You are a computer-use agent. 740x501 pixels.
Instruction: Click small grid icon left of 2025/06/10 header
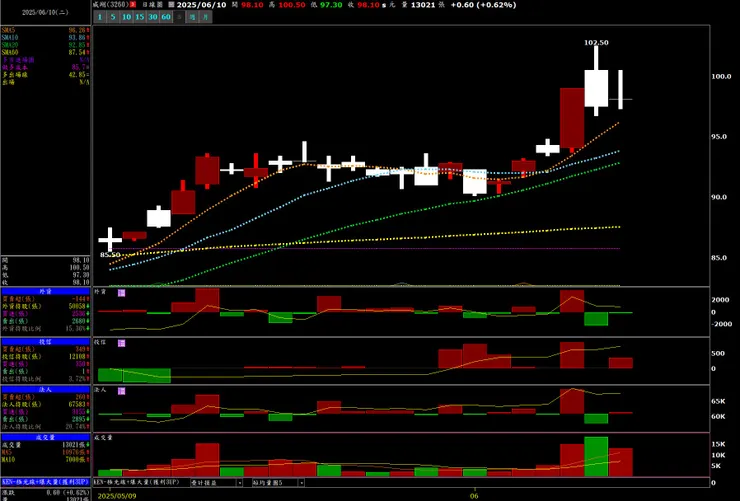coord(171,5)
